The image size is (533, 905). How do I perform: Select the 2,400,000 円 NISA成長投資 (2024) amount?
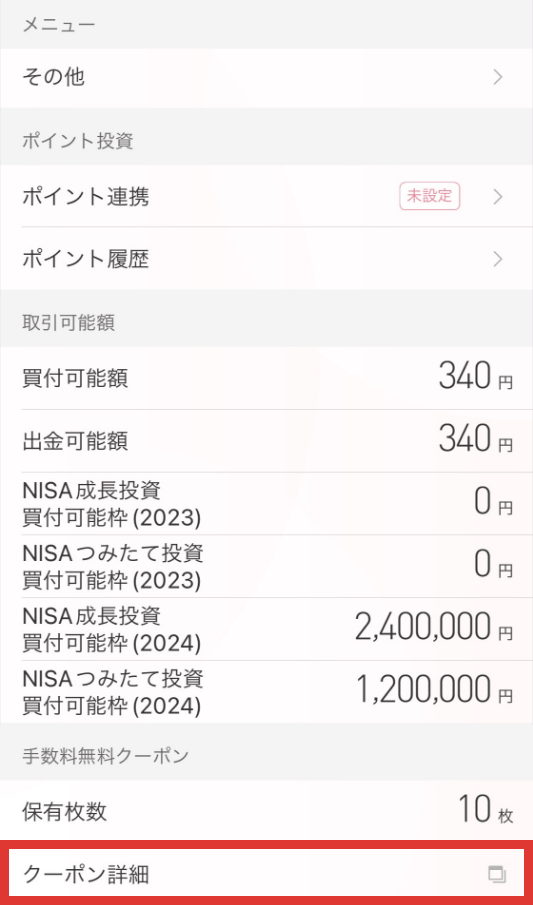(x=434, y=628)
